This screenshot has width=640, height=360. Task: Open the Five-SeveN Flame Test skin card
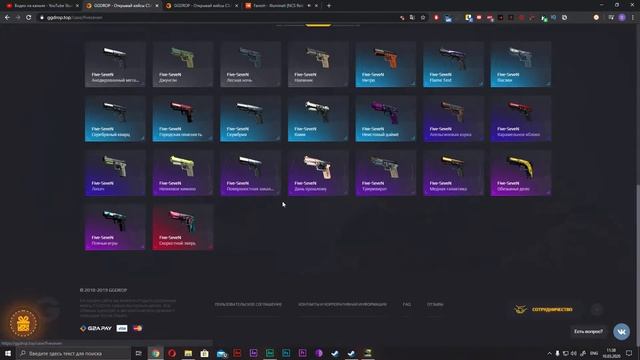click(453, 64)
